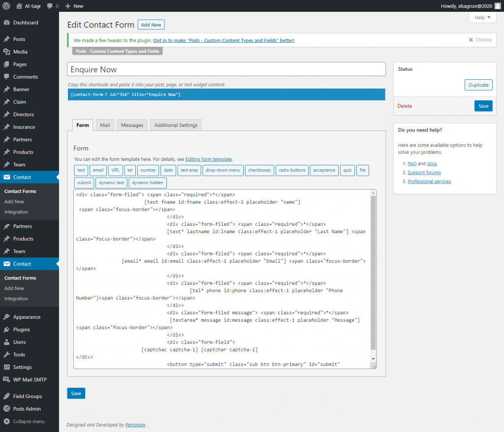
Task: Switch to the Additional Settings tab
Action: [x=176, y=125]
